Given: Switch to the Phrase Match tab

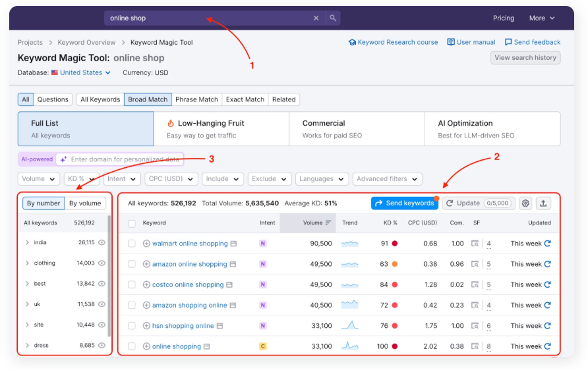Looking at the screenshot, I should (196, 99).
